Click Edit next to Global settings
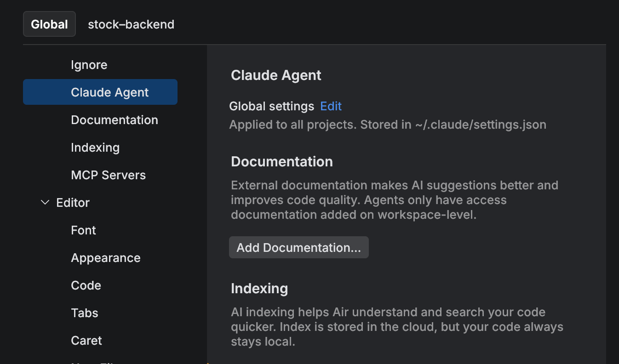This screenshot has height=364, width=619. (x=331, y=106)
